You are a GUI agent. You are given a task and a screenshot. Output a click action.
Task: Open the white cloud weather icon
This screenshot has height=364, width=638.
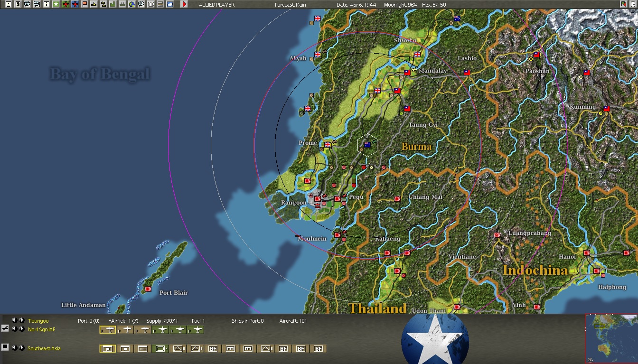[x=170, y=4]
